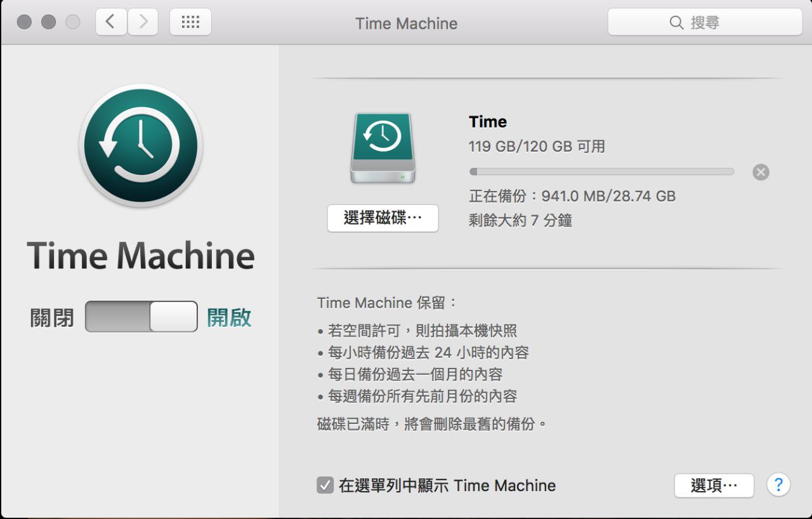The image size is (812, 519).
Task: Toggle the Time Machine on/off switch
Action: pyautogui.click(x=141, y=317)
